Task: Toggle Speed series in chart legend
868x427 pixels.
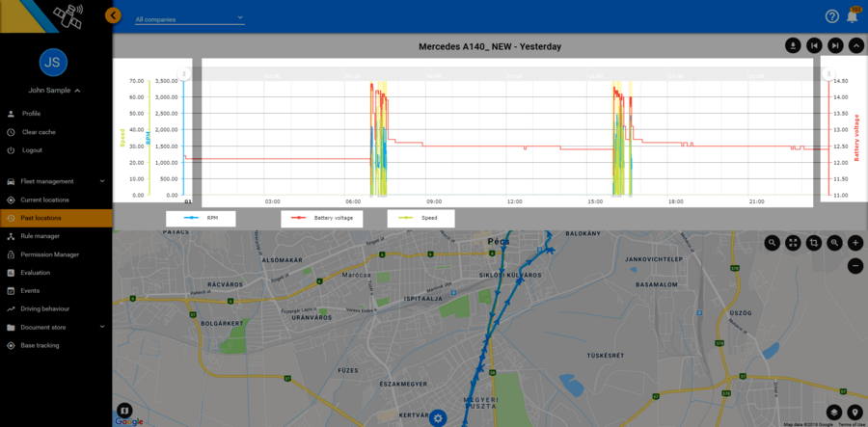Action: coord(421,219)
